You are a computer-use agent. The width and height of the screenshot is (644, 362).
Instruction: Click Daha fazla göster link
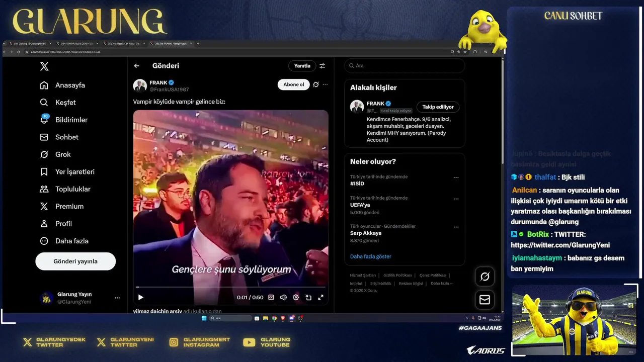click(371, 256)
